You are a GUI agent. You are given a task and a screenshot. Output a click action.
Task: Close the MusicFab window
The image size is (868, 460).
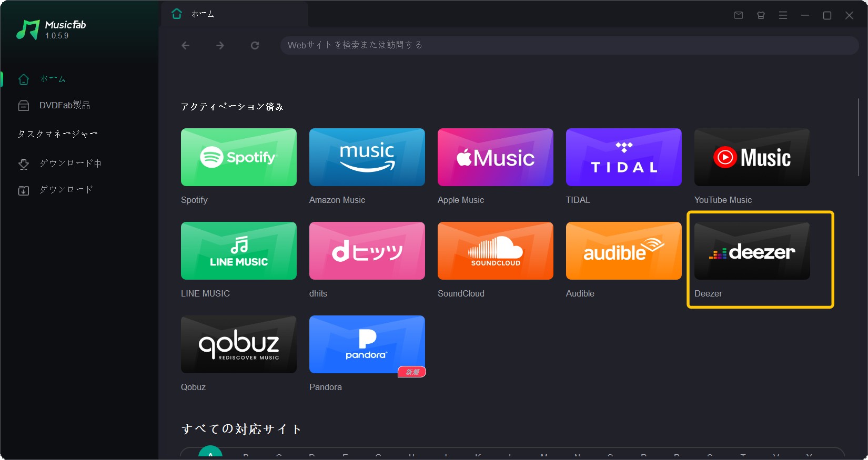pyautogui.click(x=849, y=15)
